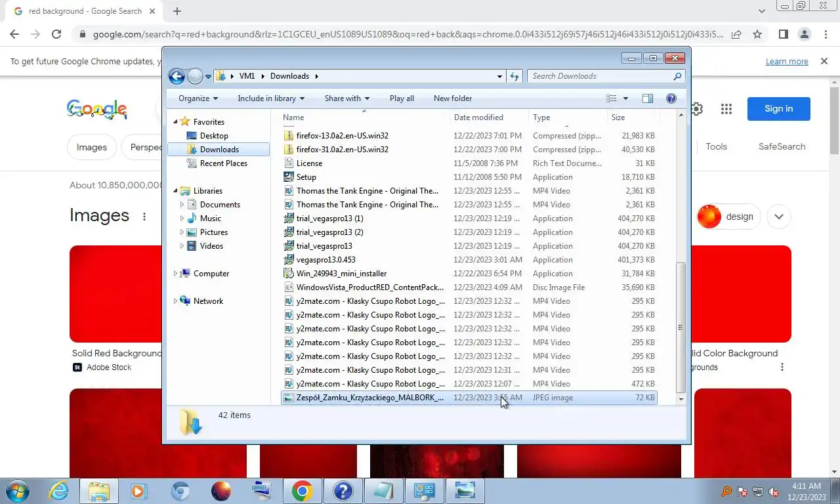
Task: Reload the Chrome page
Action: tap(56, 34)
